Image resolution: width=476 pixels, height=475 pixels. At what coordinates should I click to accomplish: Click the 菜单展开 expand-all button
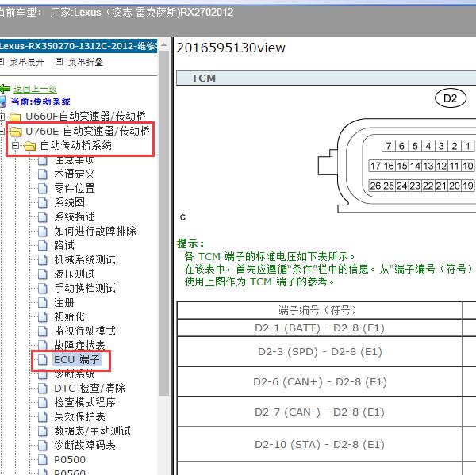(x=27, y=62)
